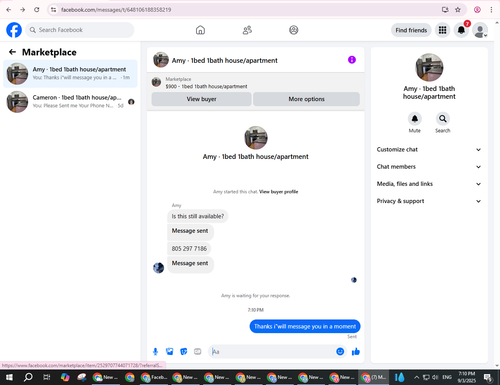Open Chrome three-dot menu
Screen dimensions: 500x385
[491, 10]
